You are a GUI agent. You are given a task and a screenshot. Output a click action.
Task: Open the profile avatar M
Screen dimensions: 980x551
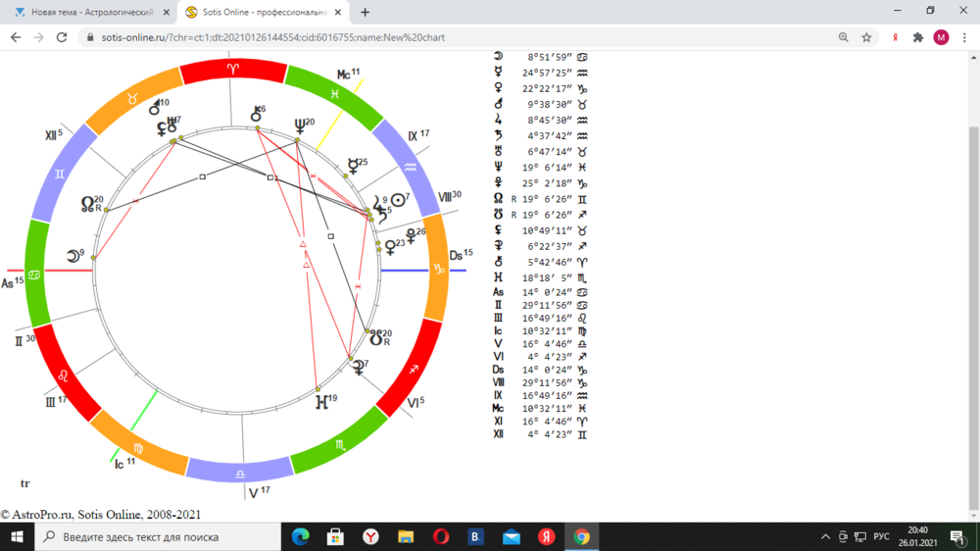tap(941, 37)
